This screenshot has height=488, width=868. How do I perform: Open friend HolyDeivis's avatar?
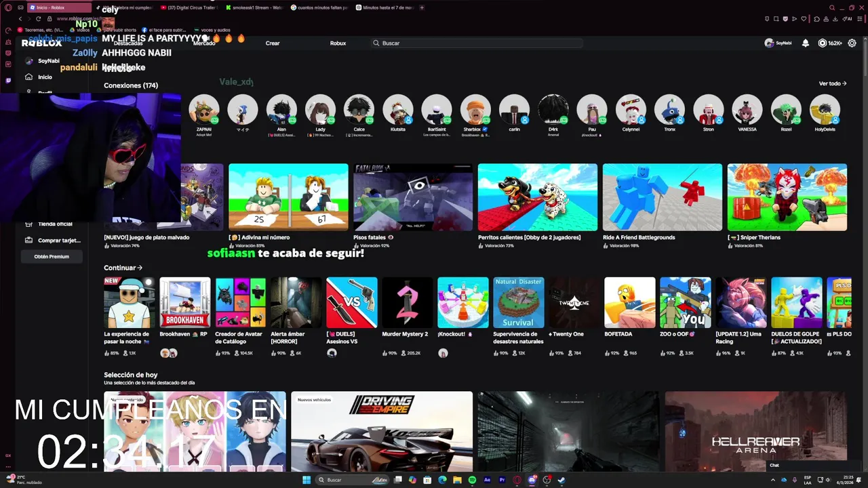825,109
